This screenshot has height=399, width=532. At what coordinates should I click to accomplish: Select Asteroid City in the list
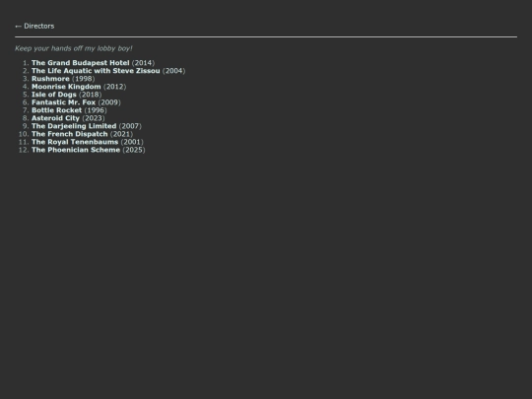(55, 118)
